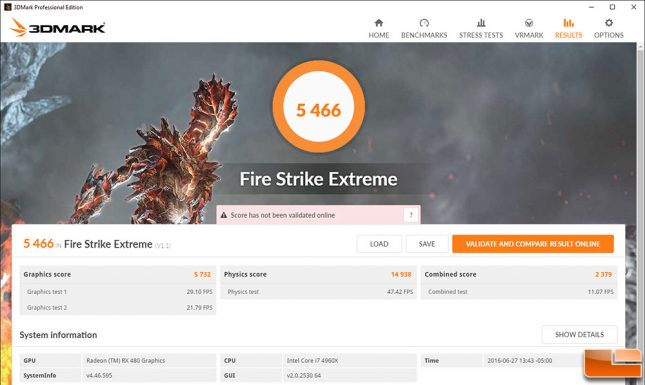The width and height of the screenshot is (645, 385).
Task: Click the 21.79 FPS value
Action: pyautogui.click(x=200, y=307)
